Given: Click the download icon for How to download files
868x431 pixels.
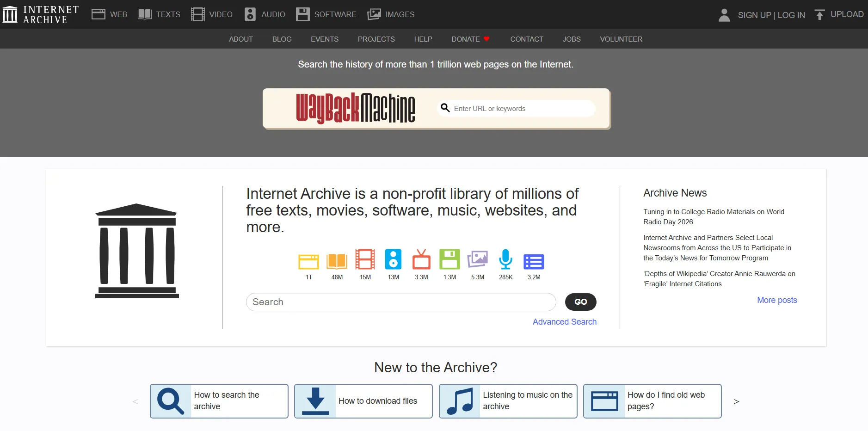Looking at the screenshot, I should 316,400.
